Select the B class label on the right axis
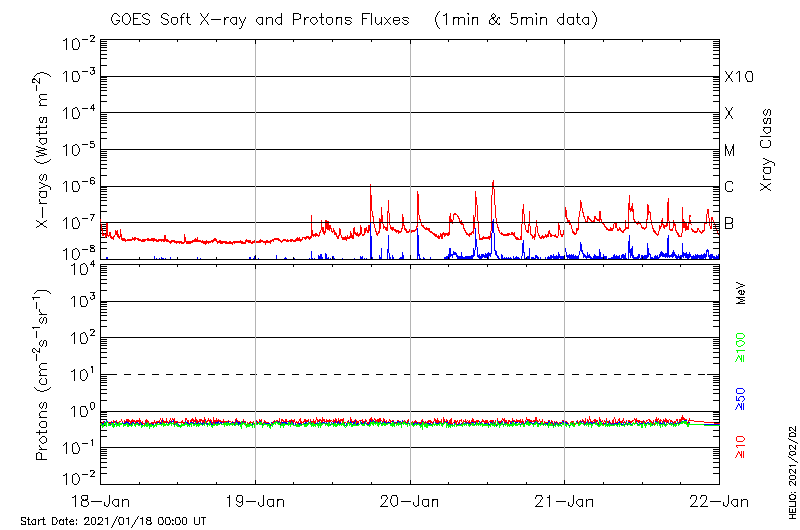The width and height of the screenshot is (800, 530). [729, 223]
